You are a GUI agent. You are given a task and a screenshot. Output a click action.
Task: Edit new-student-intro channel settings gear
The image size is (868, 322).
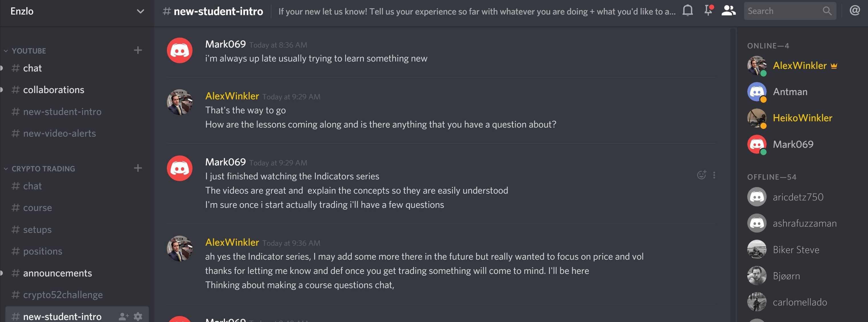click(x=138, y=316)
